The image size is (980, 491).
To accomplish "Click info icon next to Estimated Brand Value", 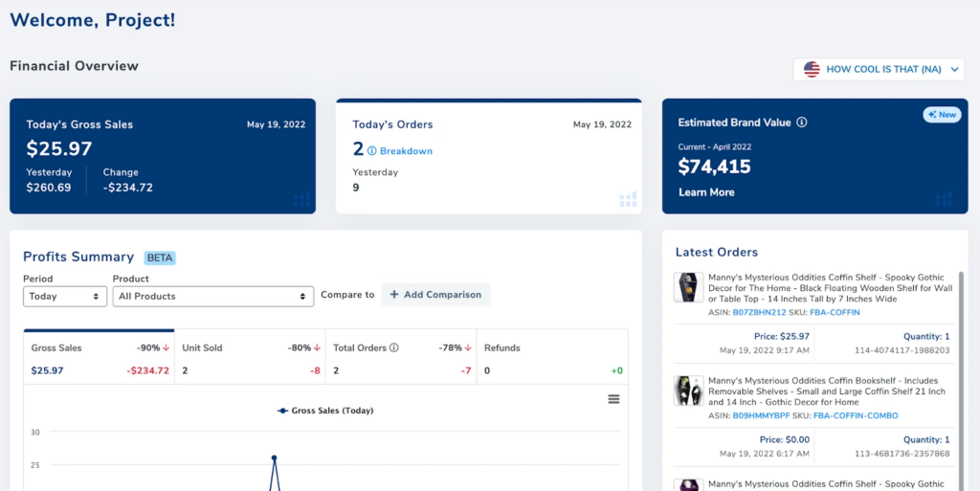I will pyautogui.click(x=802, y=123).
